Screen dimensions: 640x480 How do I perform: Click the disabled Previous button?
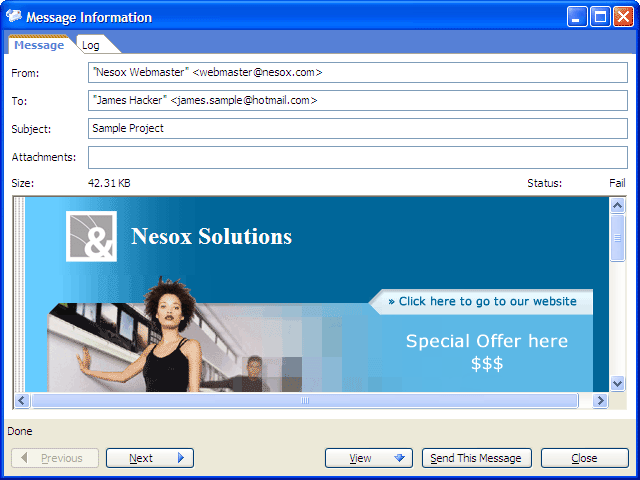pyautogui.click(x=55, y=458)
